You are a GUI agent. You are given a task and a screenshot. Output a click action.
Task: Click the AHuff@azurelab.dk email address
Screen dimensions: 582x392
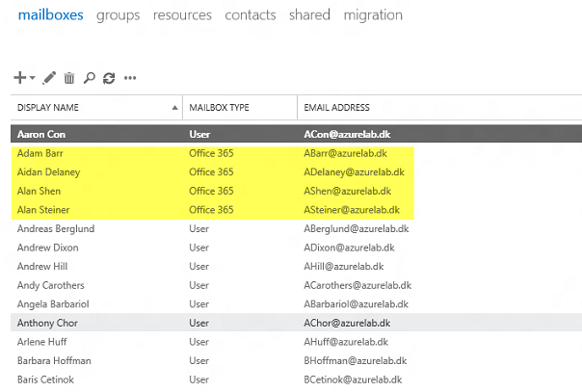click(346, 342)
